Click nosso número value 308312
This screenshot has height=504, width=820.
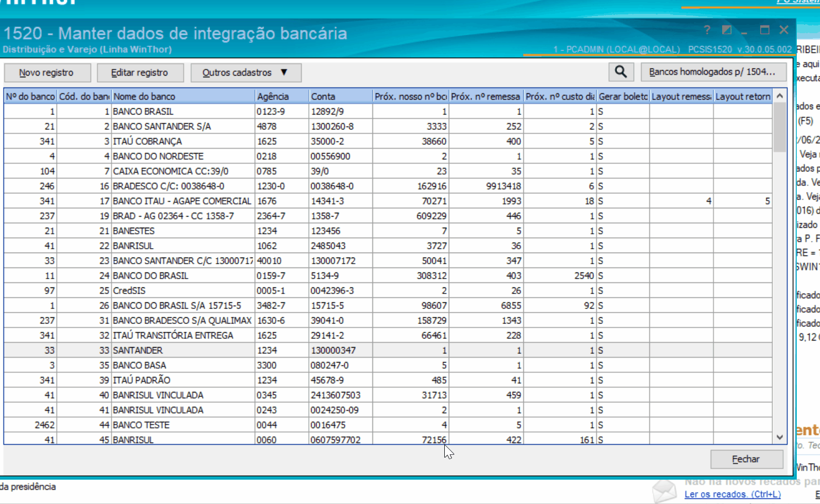411,276
